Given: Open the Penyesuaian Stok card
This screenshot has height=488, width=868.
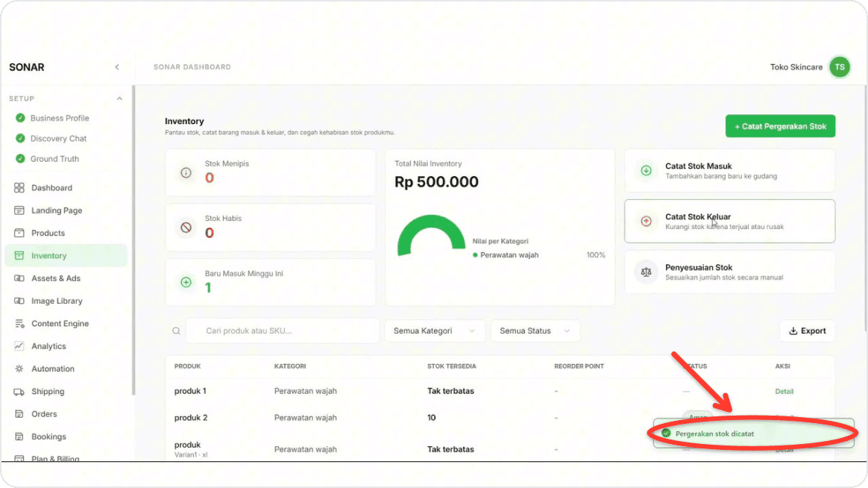Looking at the screenshot, I should click(x=729, y=272).
